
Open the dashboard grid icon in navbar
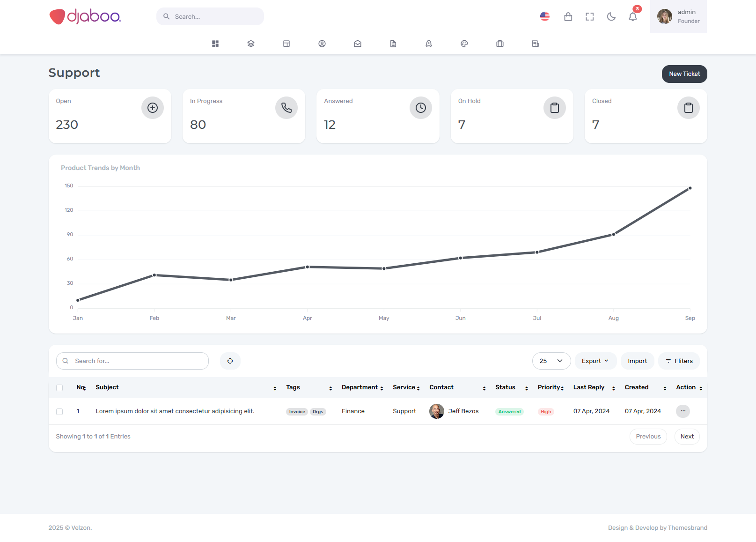(x=215, y=44)
